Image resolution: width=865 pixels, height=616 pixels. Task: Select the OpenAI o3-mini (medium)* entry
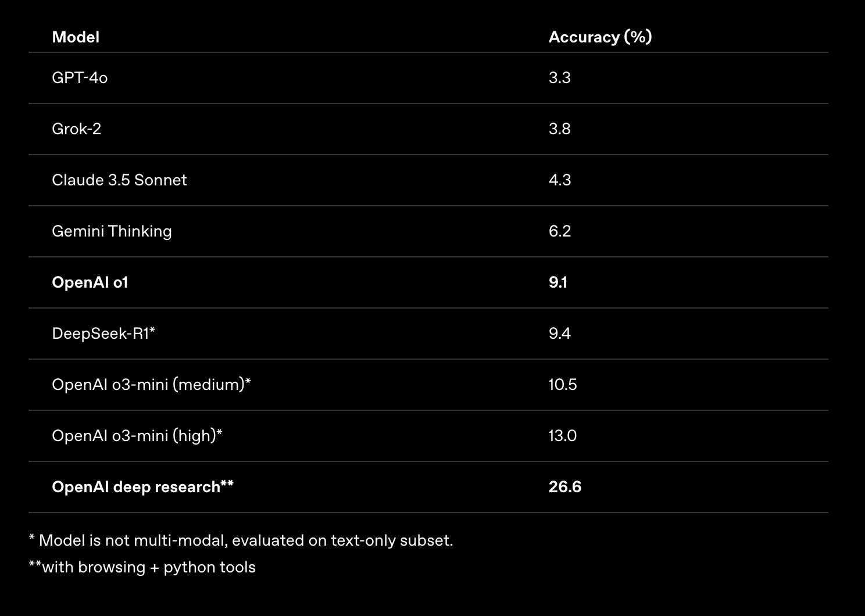point(151,385)
